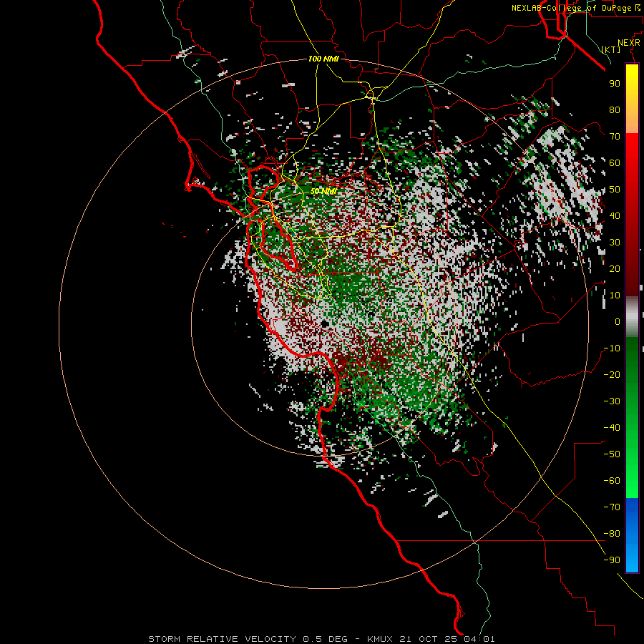Click the -90 value on velocity scale

point(612,560)
